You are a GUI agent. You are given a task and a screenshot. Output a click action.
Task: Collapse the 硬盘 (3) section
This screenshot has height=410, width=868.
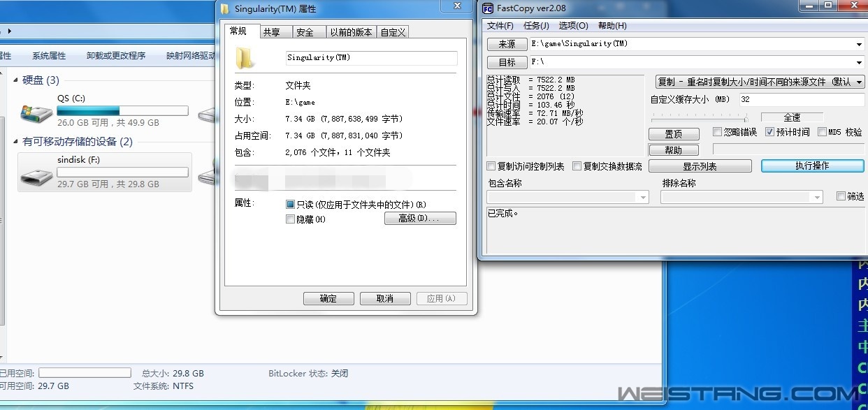[x=15, y=80]
